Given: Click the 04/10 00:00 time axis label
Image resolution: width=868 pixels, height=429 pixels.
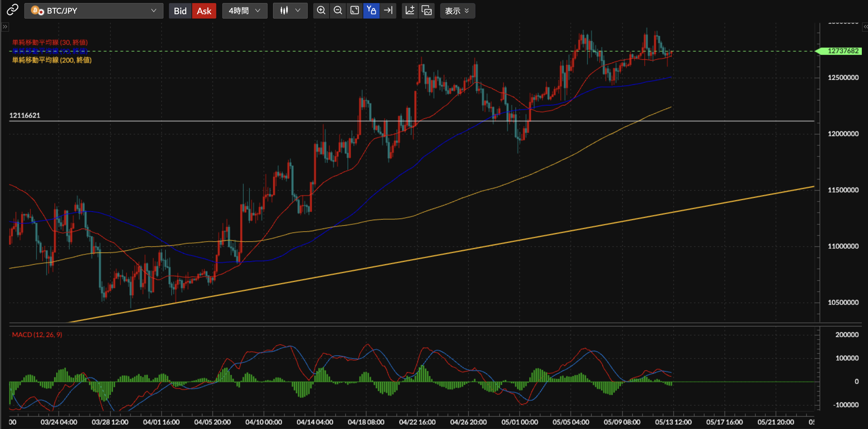Looking at the screenshot, I should [264, 422].
